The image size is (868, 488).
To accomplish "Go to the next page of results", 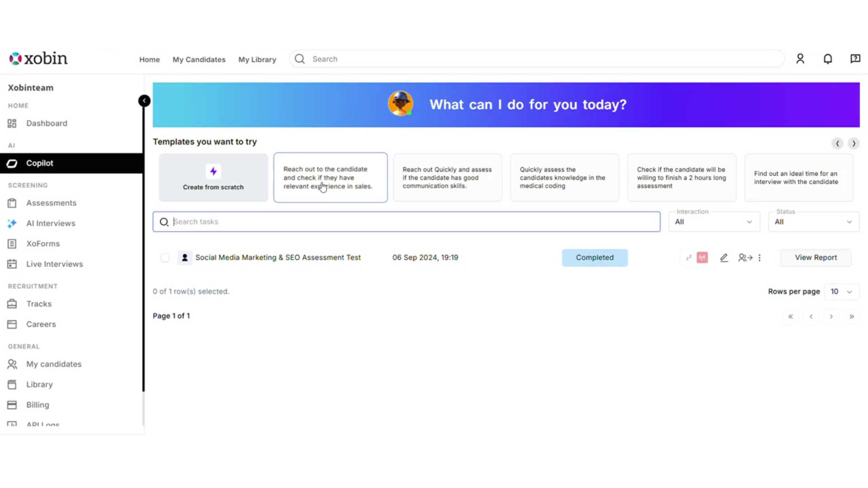I will (x=831, y=316).
